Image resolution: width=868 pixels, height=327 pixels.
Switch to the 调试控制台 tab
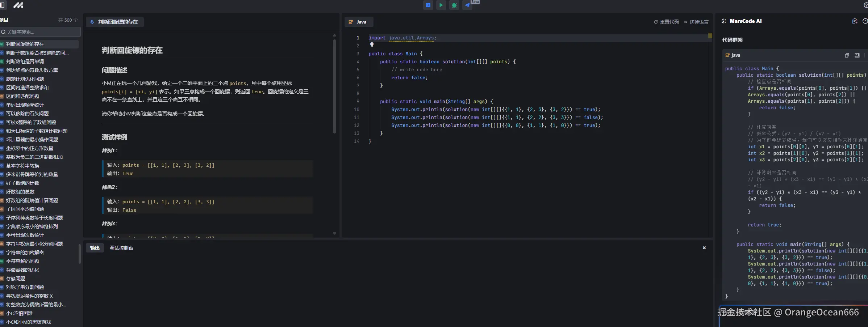pos(121,248)
